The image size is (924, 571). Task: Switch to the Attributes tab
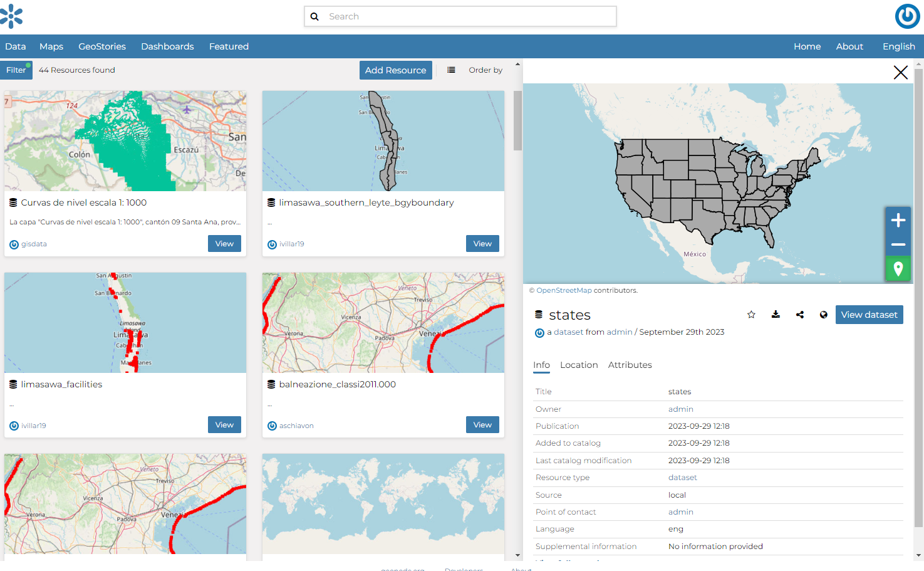click(630, 365)
